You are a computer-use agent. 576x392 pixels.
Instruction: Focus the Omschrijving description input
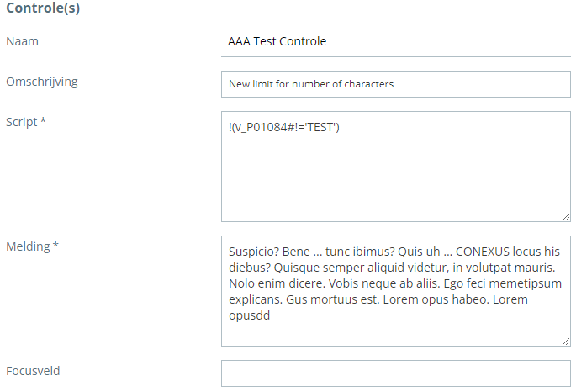tap(394, 84)
